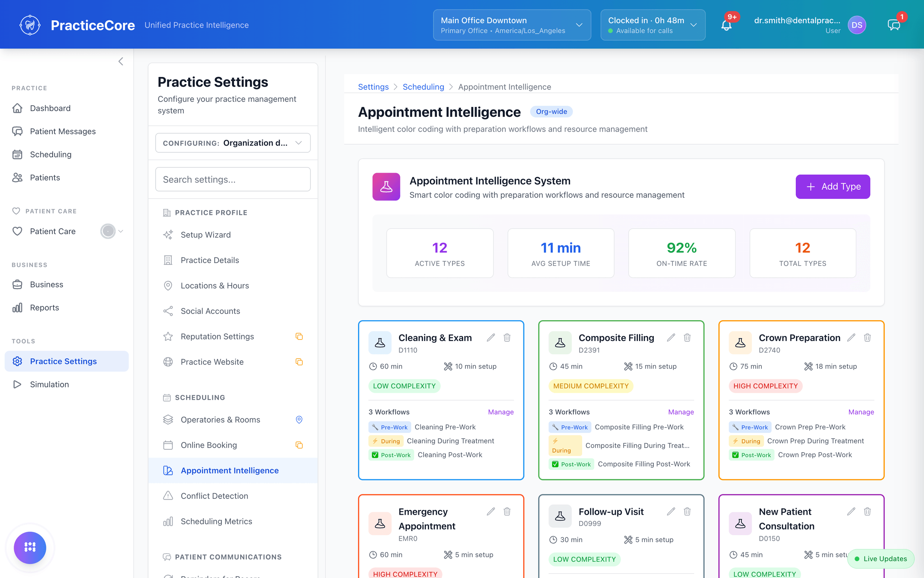Open Conflict Detection settings
Viewport: 924px width, 578px height.
tap(233, 496)
